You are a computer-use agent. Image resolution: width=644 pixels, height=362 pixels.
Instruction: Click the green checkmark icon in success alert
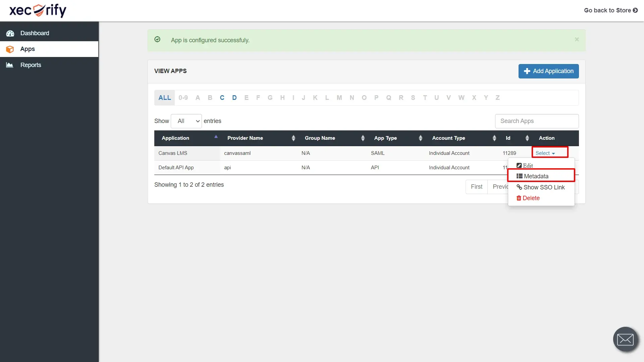click(x=157, y=40)
